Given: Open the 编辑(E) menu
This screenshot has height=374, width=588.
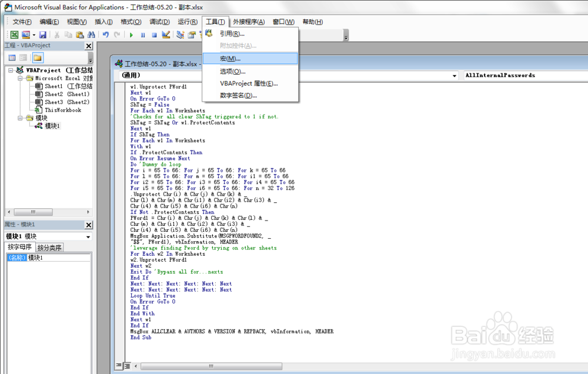Looking at the screenshot, I should click(49, 22).
